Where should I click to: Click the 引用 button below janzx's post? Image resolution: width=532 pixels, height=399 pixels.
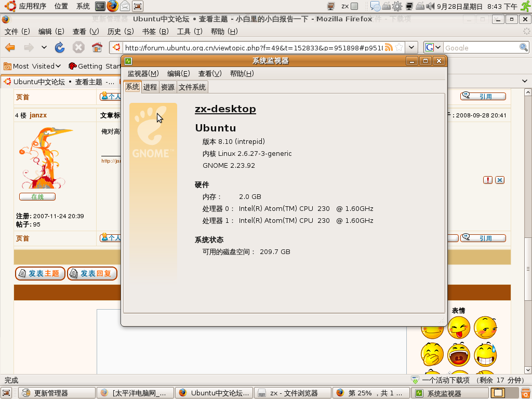[x=483, y=238]
